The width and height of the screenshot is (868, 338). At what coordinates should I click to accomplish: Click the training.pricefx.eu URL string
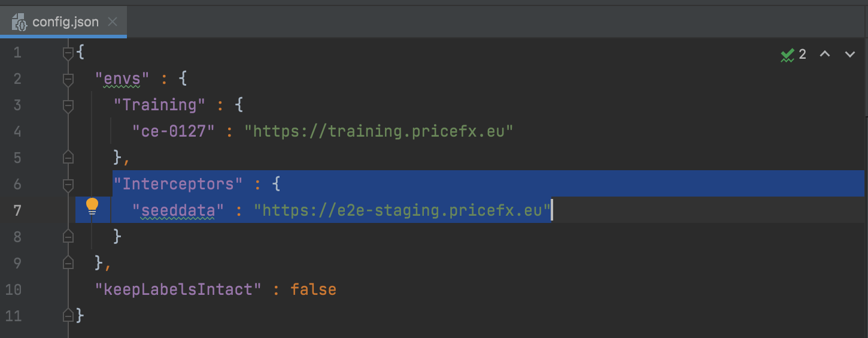pyautogui.click(x=378, y=131)
